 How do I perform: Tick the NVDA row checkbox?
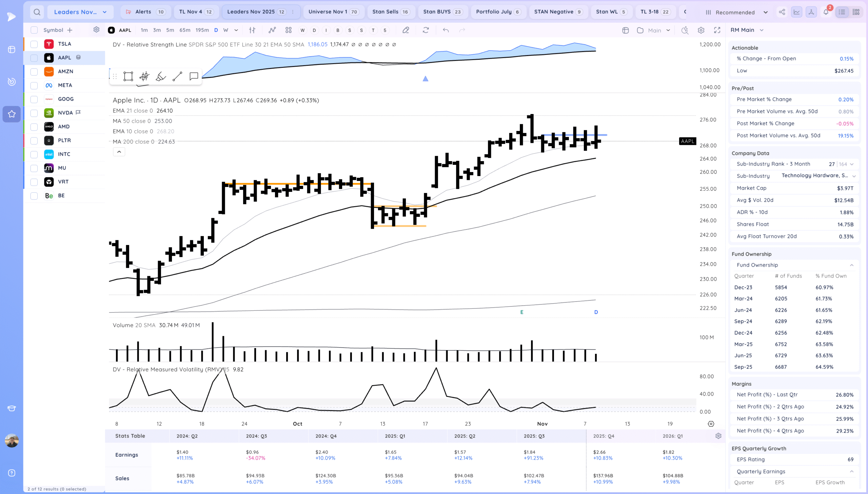(x=34, y=113)
